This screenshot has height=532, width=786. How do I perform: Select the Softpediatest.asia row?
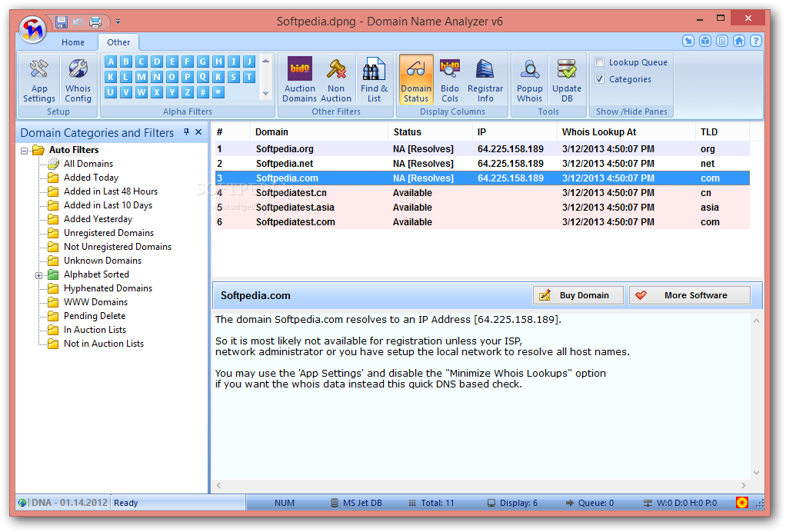point(482,208)
